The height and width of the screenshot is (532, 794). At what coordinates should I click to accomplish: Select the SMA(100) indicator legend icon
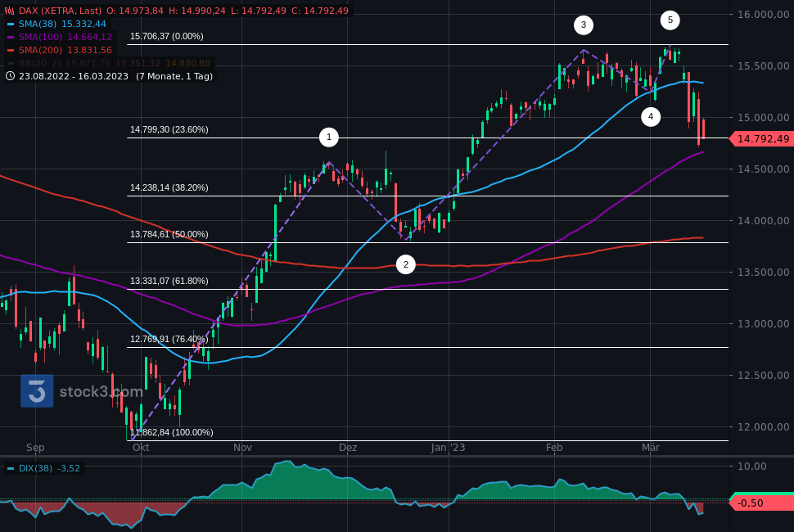(x=10, y=37)
